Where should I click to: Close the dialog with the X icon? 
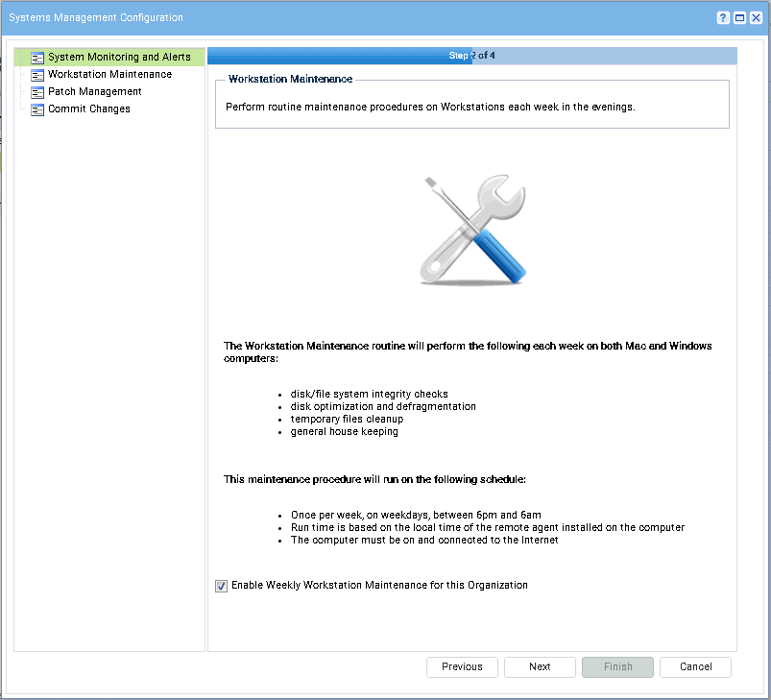pyautogui.click(x=757, y=18)
